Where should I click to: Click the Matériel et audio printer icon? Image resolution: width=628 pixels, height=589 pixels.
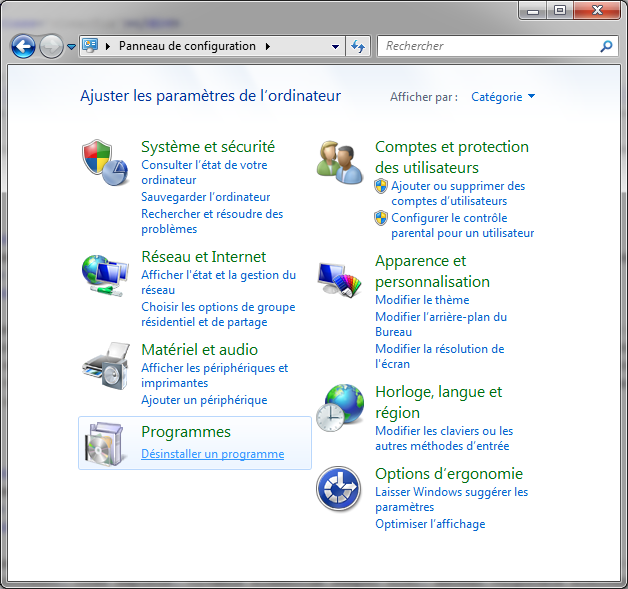(x=106, y=365)
